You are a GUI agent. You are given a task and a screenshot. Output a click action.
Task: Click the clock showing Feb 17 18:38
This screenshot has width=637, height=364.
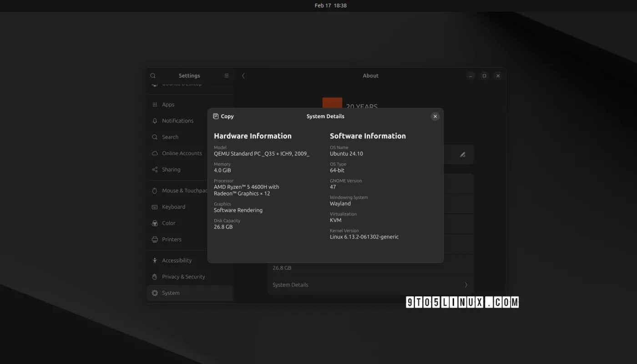(331, 5)
